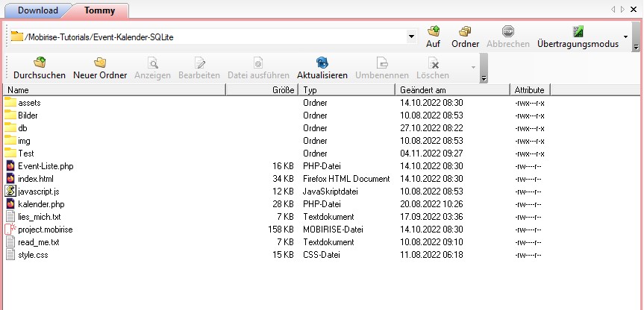Open the Übertragungsmodus dropdown arrow
644x310 pixels.
coord(625,37)
